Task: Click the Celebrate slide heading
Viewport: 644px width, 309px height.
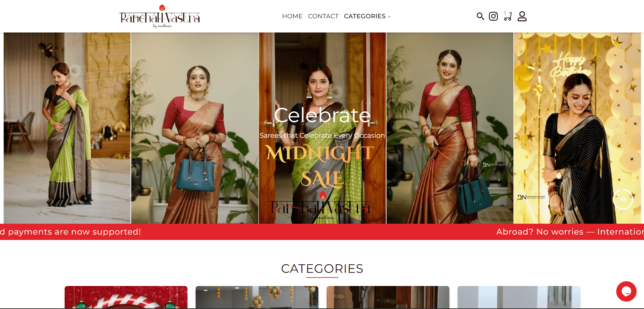Action: pyautogui.click(x=322, y=115)
